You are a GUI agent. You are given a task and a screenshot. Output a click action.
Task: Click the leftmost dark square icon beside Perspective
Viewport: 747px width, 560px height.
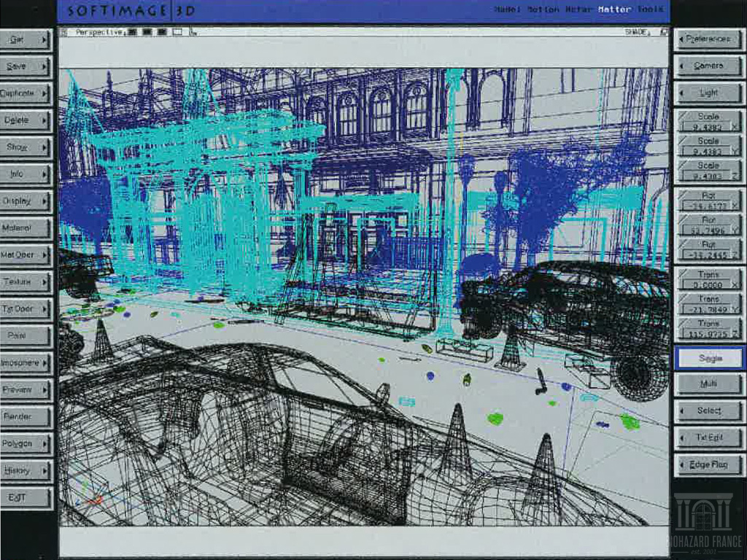tap(133, 32)
